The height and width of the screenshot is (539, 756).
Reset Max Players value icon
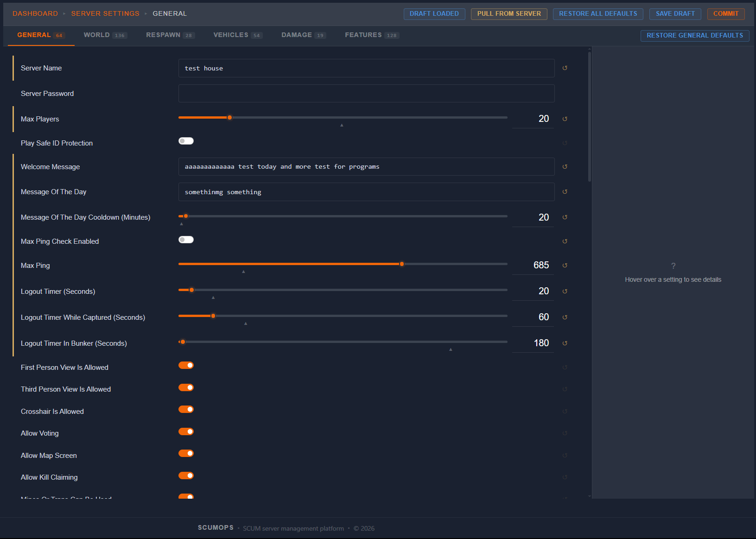point(565,119)
